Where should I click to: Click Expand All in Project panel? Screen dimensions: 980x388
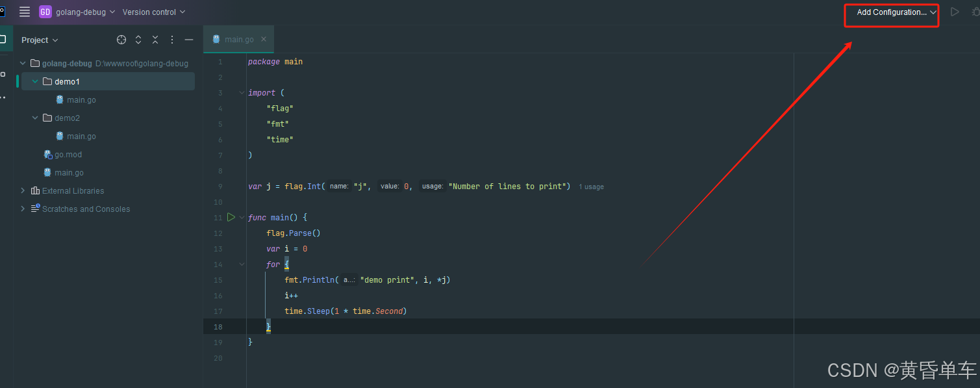pyautogui.click(x=138, y=40)
